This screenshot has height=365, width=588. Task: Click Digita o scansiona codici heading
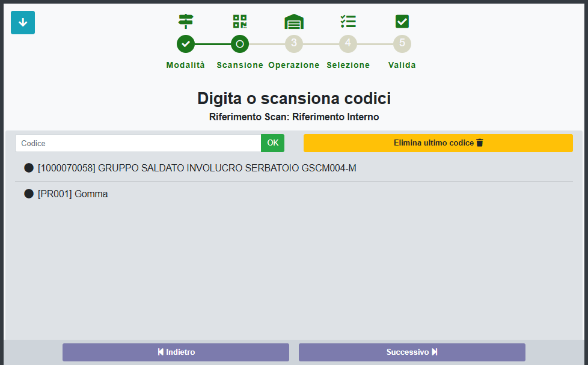[294, 98]
